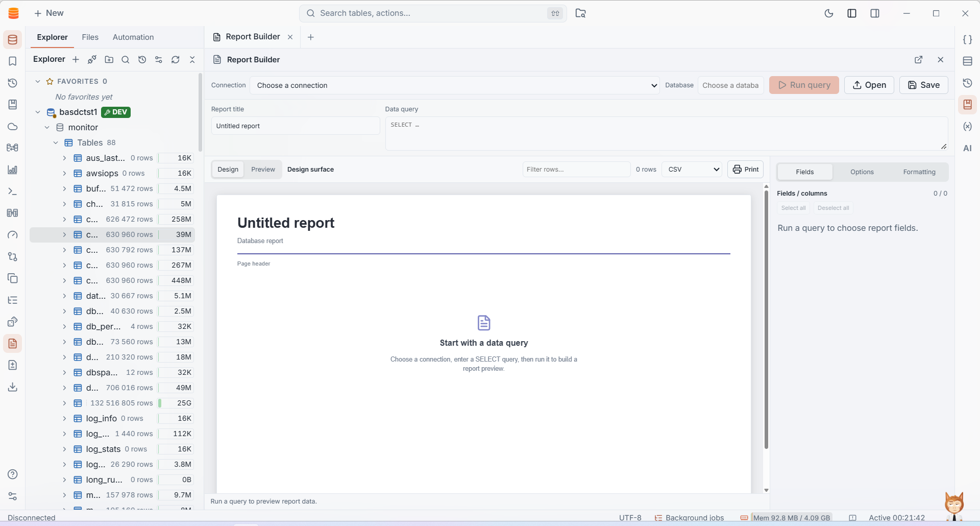The image size is (980, 526).
Task: Open the CSV export format dropdown
Action: click(692, 170)
